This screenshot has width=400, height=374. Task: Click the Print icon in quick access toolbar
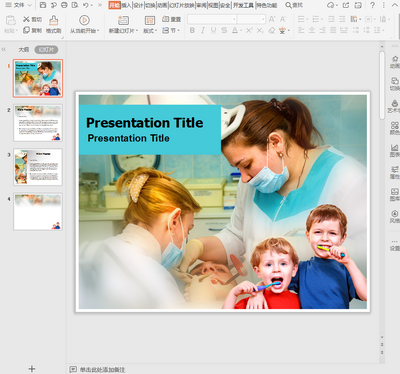[64, 5]
